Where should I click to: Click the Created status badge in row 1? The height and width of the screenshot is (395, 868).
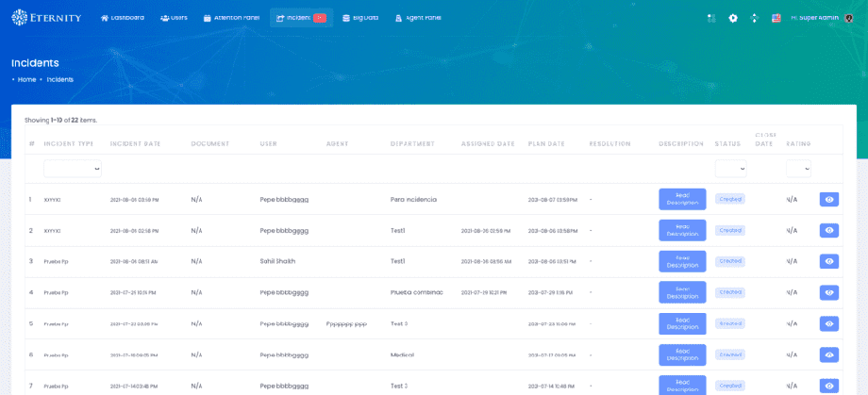tap(730, 199)
